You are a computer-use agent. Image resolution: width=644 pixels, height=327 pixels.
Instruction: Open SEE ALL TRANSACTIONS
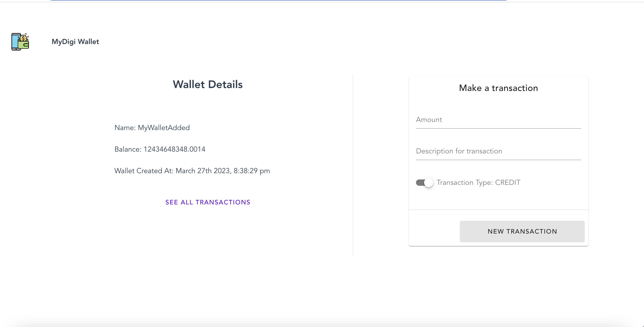pos(208,202)
